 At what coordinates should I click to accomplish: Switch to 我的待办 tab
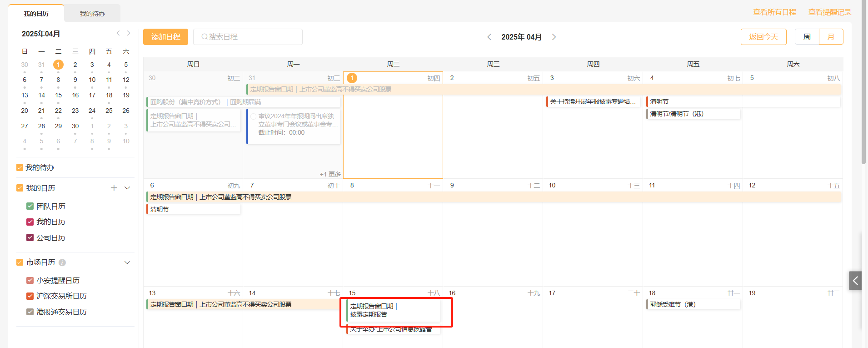point(92,14)
